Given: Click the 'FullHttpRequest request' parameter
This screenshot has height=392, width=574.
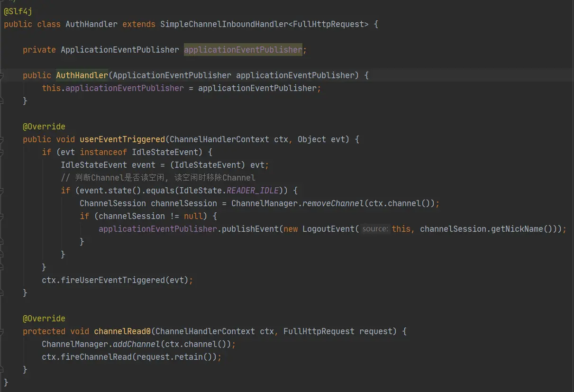Looking at the screenshot, I should (338, 331).
